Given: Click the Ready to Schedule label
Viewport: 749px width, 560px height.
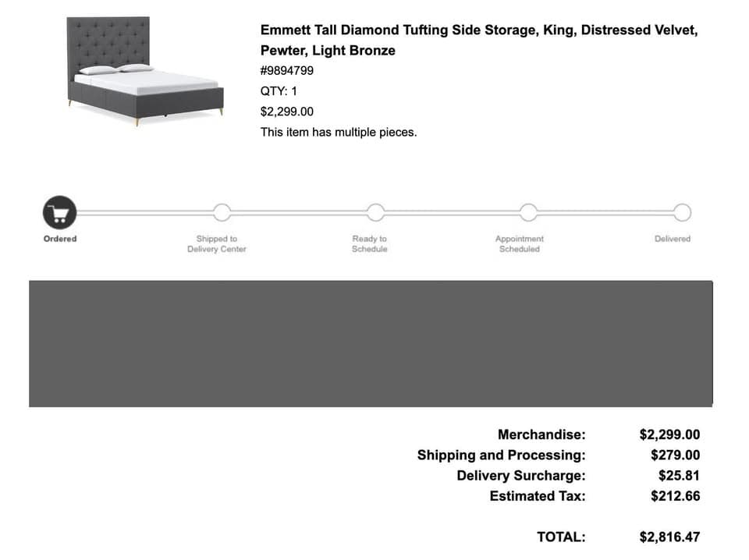Looking at the screenshot, I should pyautogui.click(x=370, y=243).
